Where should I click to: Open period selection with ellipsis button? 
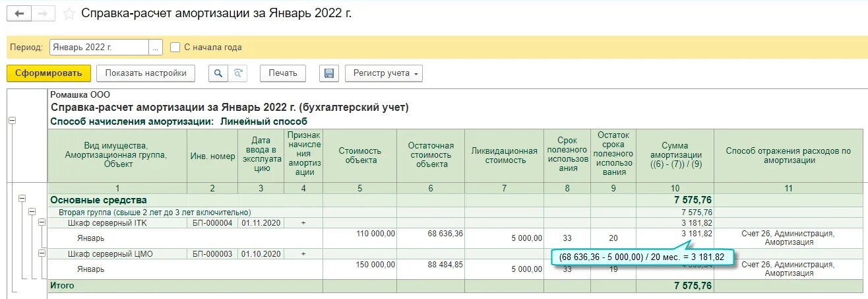(x=156, y=47)
